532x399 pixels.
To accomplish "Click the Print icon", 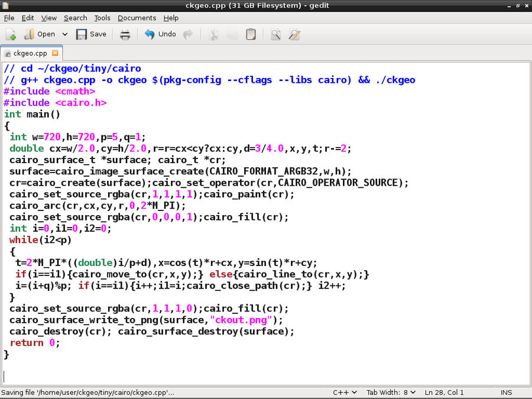I will [x=125, y=34].
